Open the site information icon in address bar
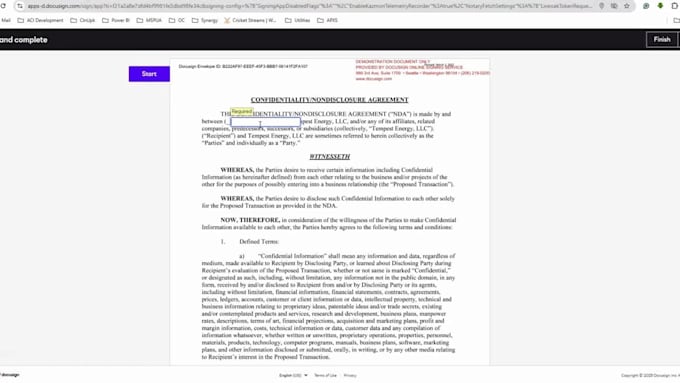Image resolution: width=680 pixels, height=383 pixels. point(20,6)
